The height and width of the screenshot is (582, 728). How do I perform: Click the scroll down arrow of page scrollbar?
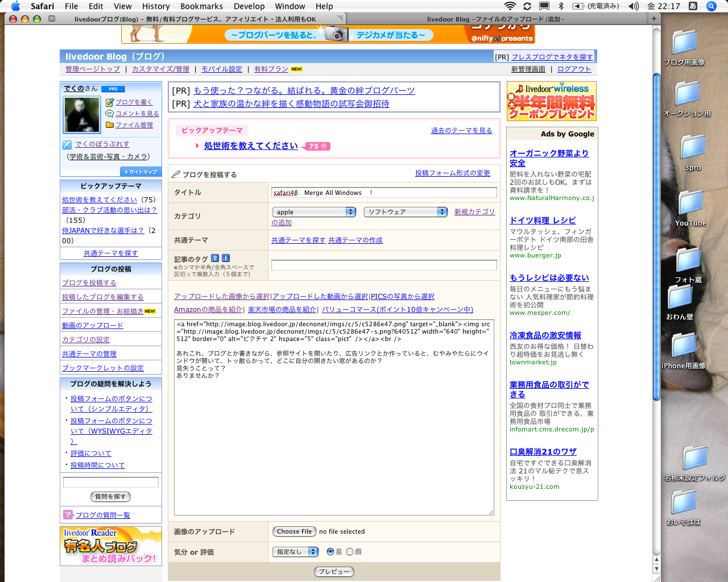coord(656,569)
